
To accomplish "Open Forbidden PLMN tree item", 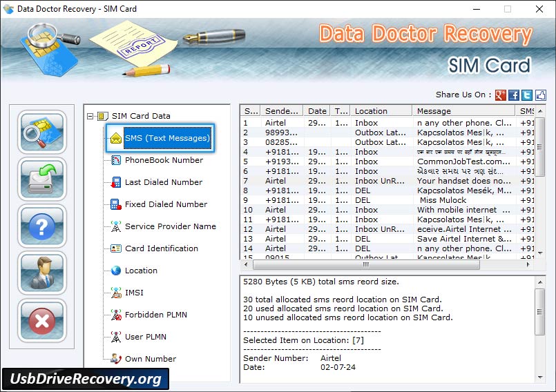I will (155, 315).
